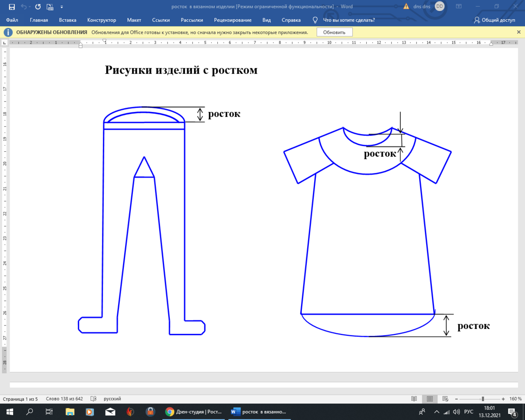Image resolution: width=525 pixels, height=420 pixels.
Task: Click the Word 'росток в вязанно...' taskbar button
Action: click(259, 412)
